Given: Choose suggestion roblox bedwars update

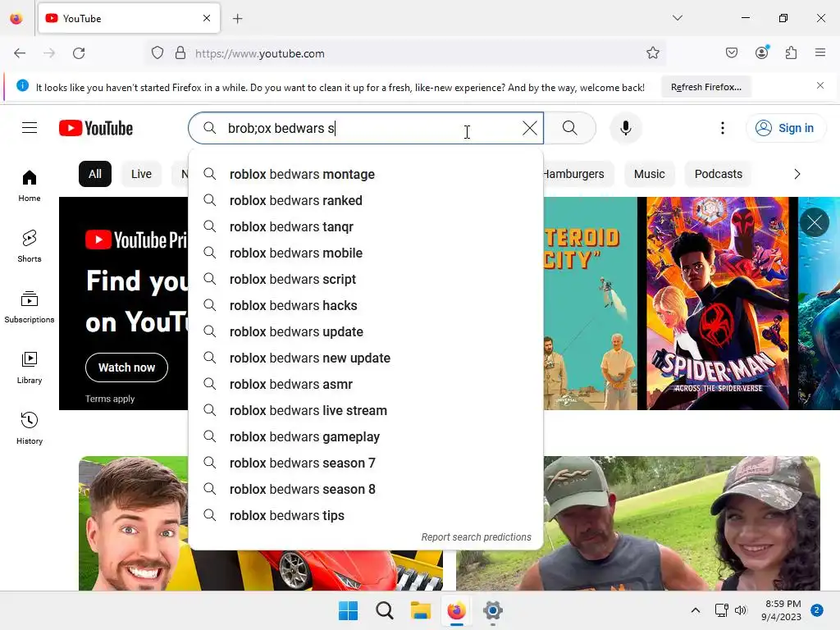Looking at the screenshot, I should point(366,331).
